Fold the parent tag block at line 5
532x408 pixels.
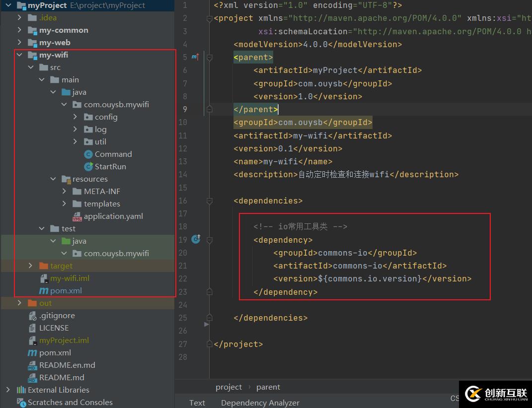pos(209,58)
